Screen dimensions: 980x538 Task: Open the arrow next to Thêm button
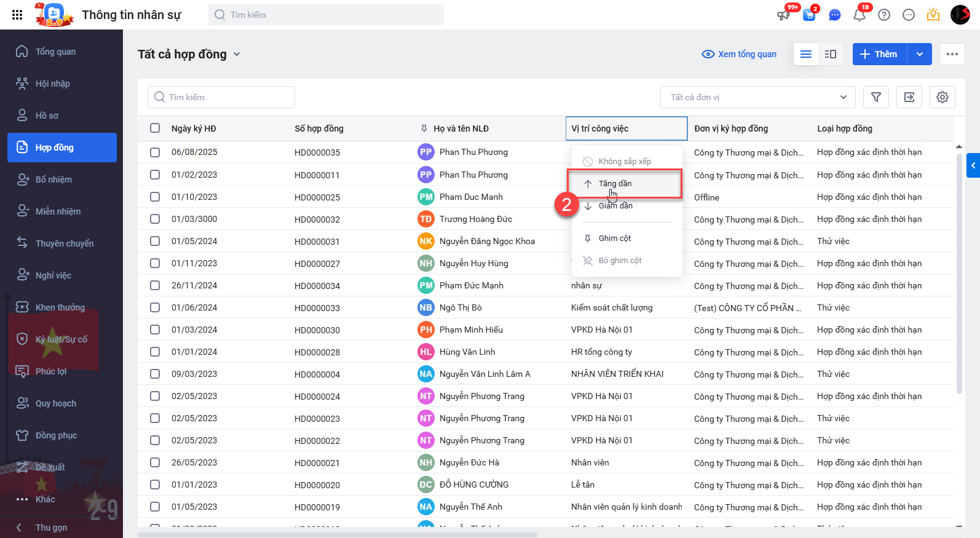tap(920, 54)
